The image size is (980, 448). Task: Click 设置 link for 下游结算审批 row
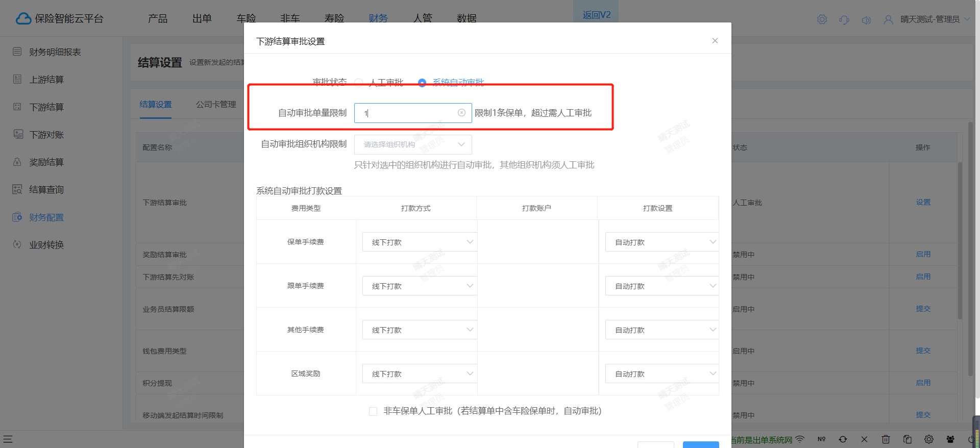tap(923, 202)
